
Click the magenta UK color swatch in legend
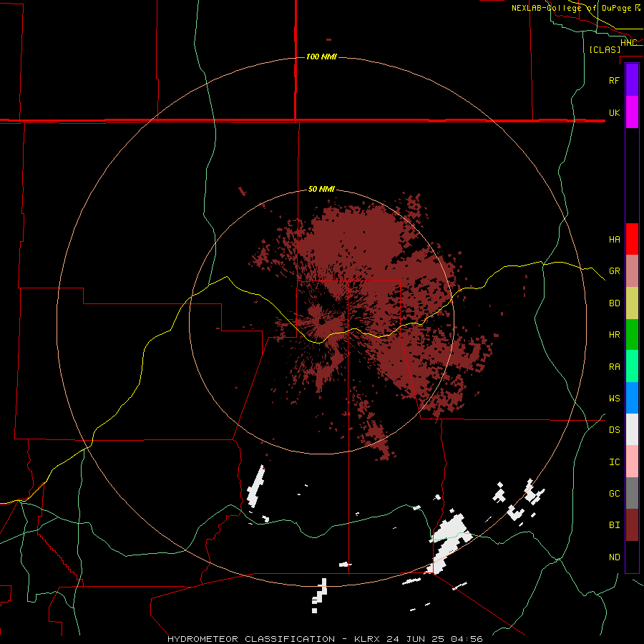[x=632, y=112]
